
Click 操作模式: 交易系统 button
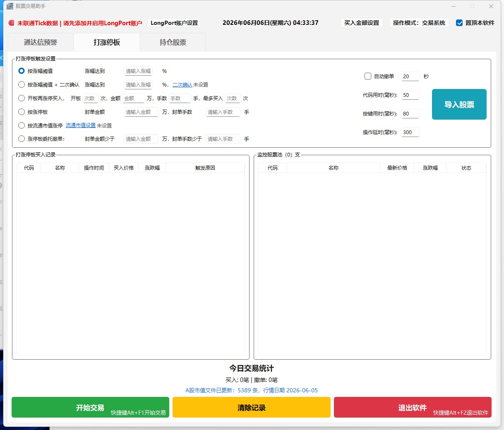click(x=419, y=23)
